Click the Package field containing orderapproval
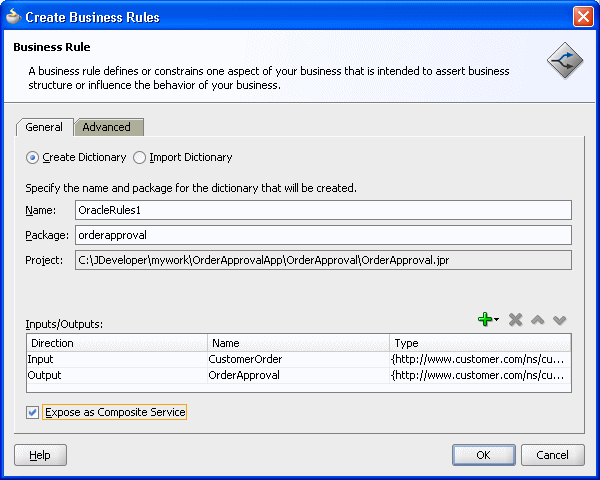 (x=323, y=235)
